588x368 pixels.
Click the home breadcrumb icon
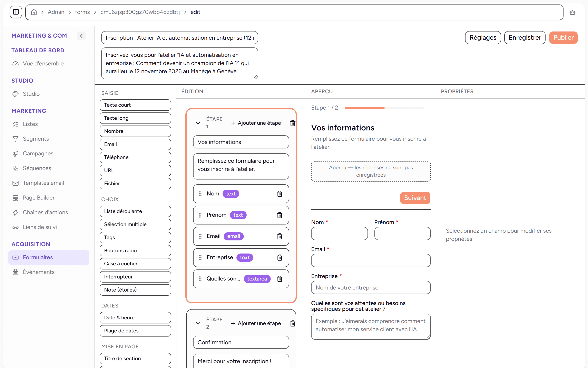(34, 12)
